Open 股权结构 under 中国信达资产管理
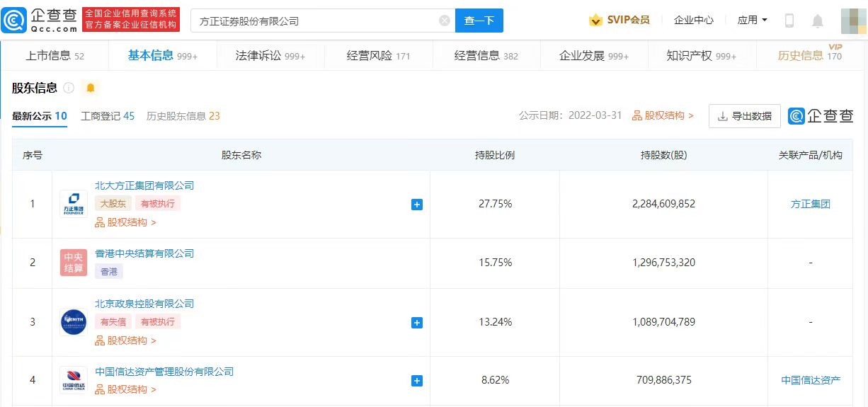This screenshot has width=868, height=407. coord(126,389)
